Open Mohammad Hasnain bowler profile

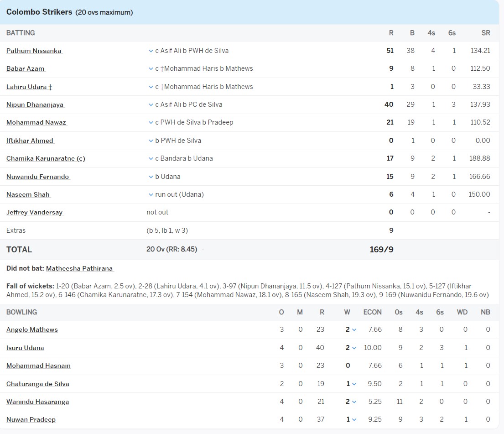coord(38,366)
